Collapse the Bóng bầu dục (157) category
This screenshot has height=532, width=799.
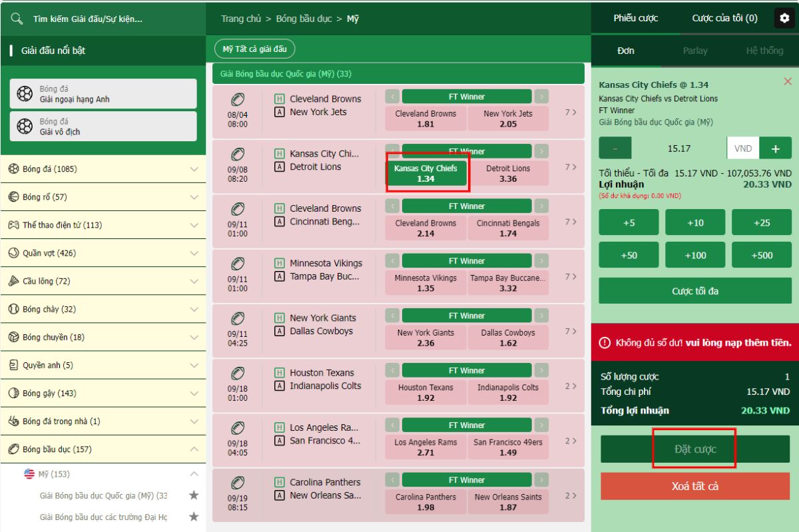pos(194,449)
